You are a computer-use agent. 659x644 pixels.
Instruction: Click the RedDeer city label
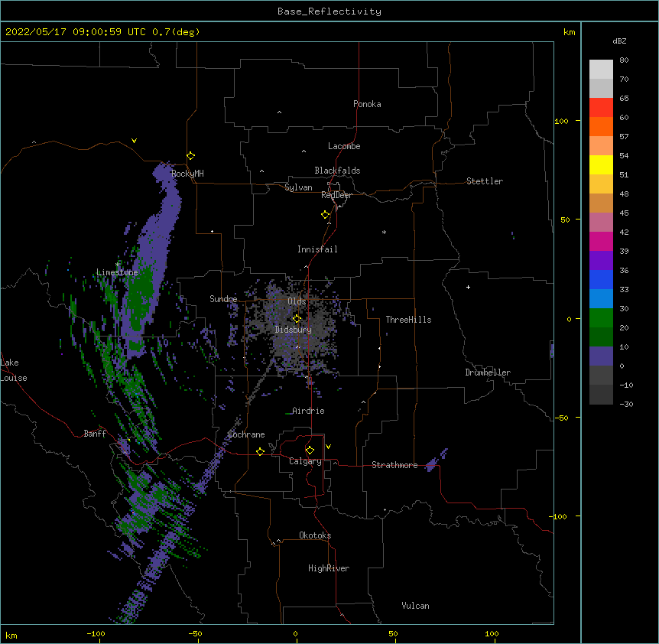coord(336,195)
